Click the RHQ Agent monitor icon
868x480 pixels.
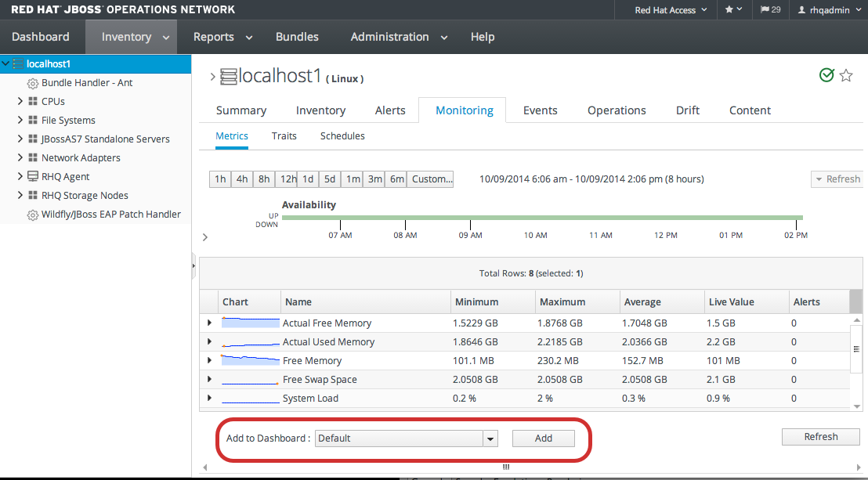33,177
